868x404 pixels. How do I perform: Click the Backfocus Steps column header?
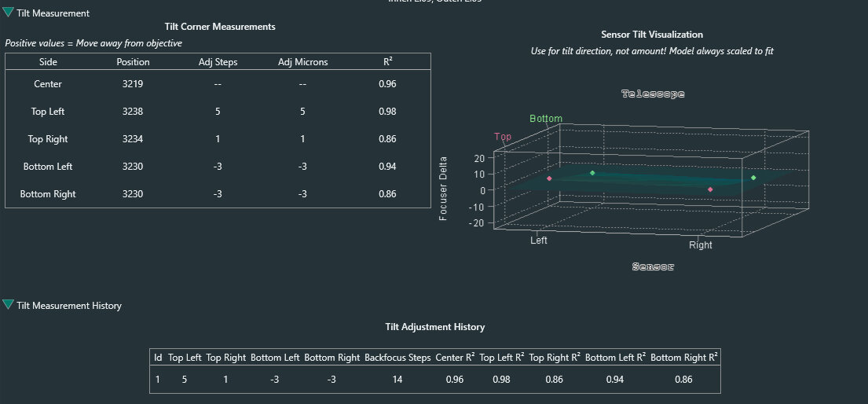pyautogui.click(x=397, y=358)
